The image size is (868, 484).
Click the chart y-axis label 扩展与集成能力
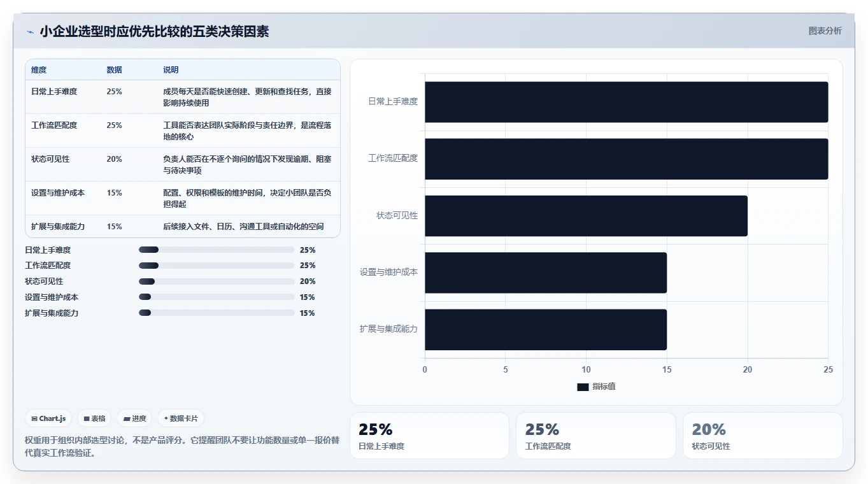pos(388,329)
